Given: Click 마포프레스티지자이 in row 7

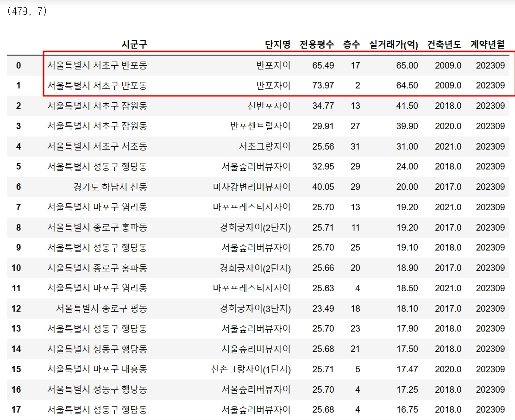Looking at the screenshot, I should [x=251, y=207].
